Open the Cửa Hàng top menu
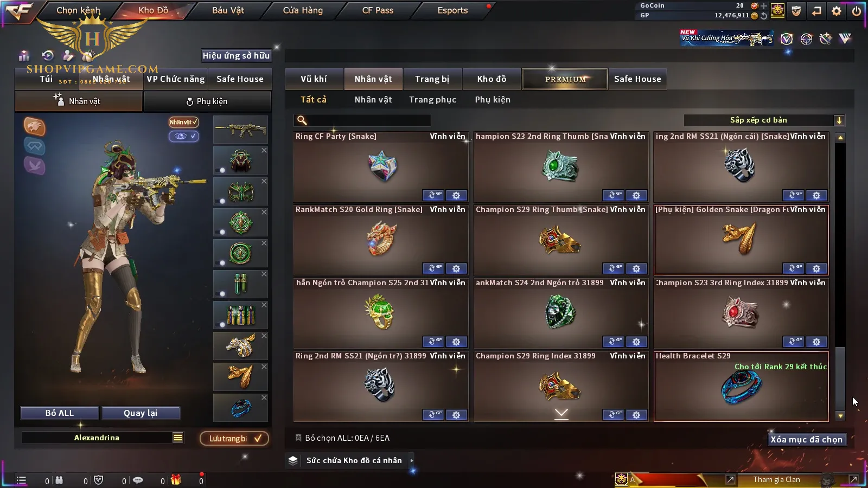This screenshot has height=488, width=868. 303,10
